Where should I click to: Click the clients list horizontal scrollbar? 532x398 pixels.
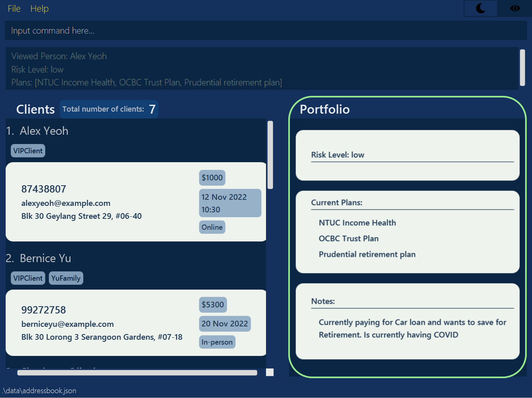[x=137, y=373]
